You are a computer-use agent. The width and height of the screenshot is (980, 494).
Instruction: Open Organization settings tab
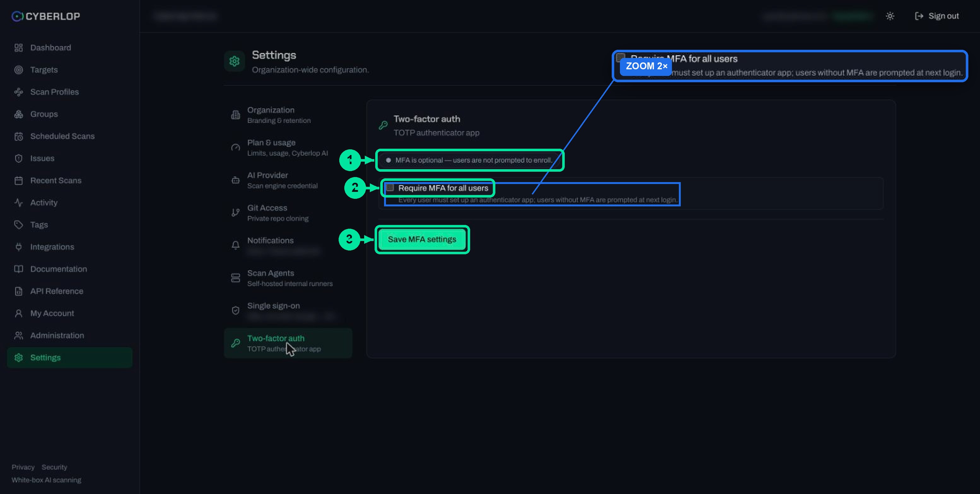click(288, 115)
